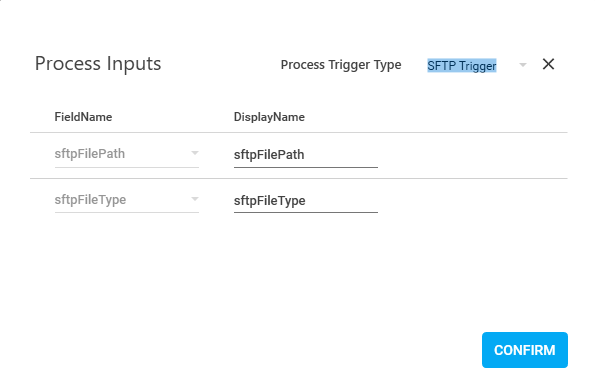Select the highlighted SFTP Trigger text
The height and width of the screenshot is (386, 595).
pyautogui.click(x=462, y=66)
